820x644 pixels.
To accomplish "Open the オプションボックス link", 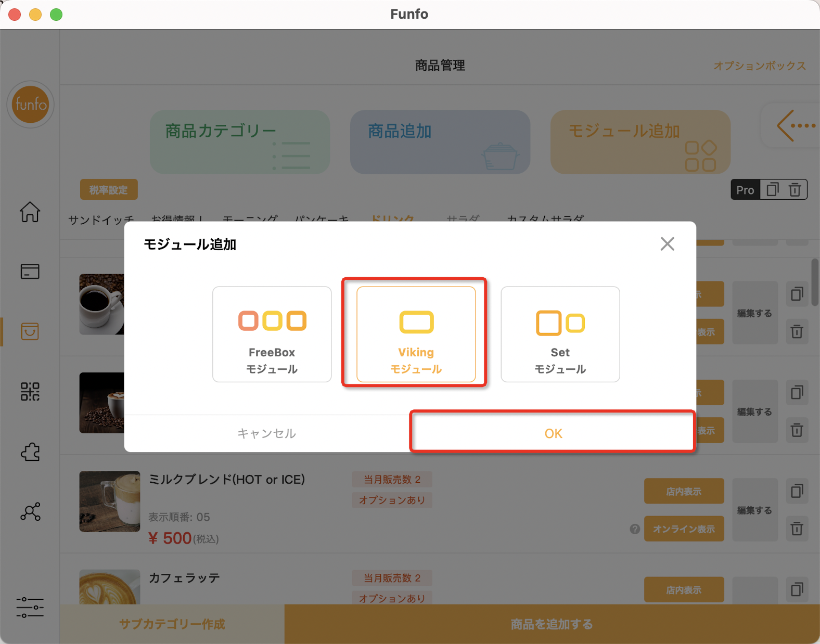I will click(760, 66).
